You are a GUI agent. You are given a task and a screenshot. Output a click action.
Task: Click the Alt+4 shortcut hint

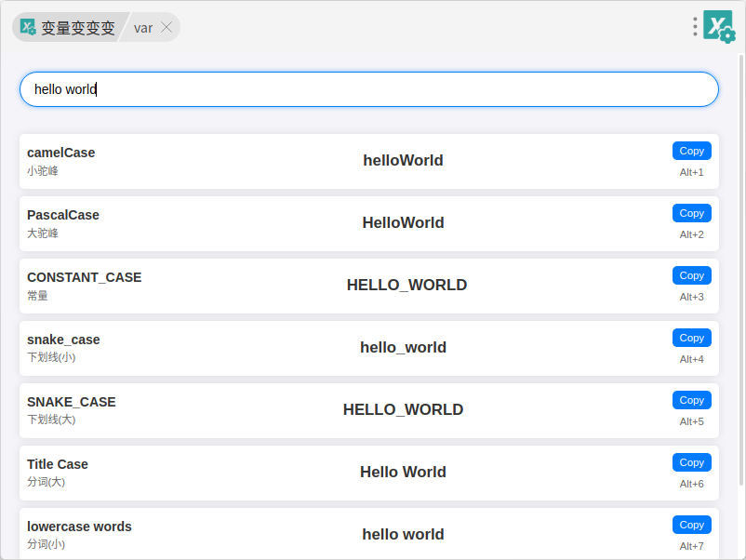691,359
